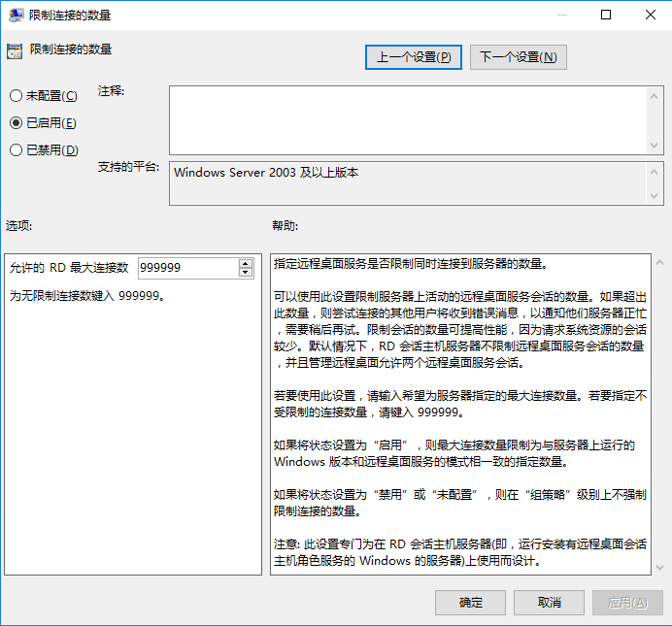Confirm with the 确定 button
The height and width of the screenshot is (626, 672).
tap(470, 603)
